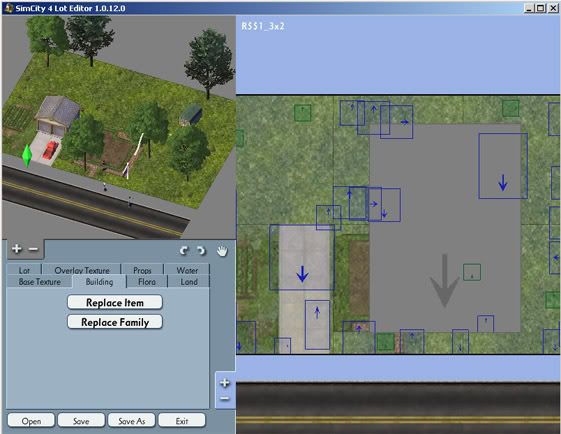This screenshot has height=434, width=561.
Task: Switch to the Flora tab
Action: (147, 282)
